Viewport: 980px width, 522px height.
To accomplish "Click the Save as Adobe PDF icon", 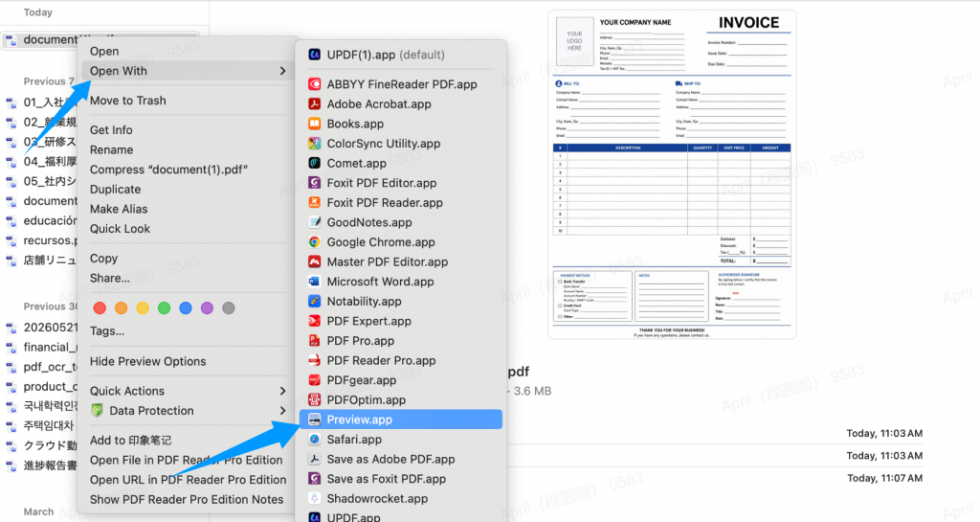I will click(x=314, y=460).
